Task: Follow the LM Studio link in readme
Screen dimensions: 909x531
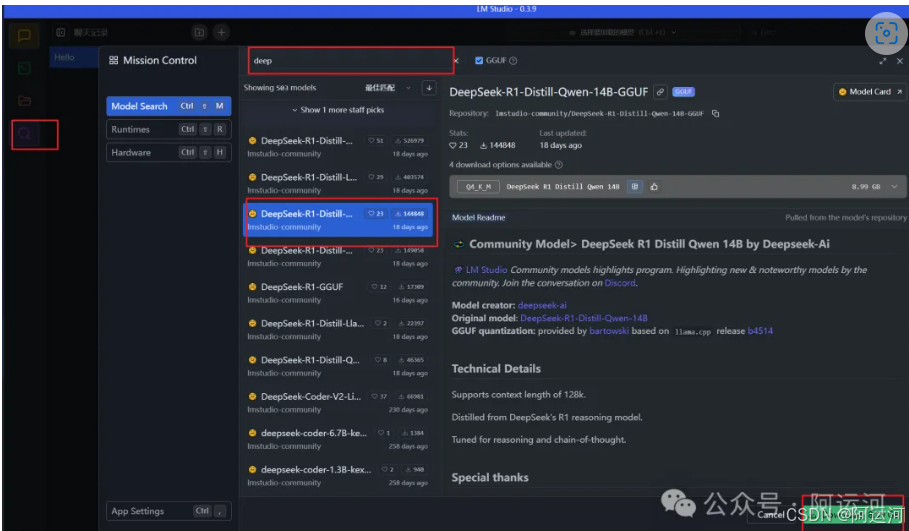Action: [x=486, y=270]
